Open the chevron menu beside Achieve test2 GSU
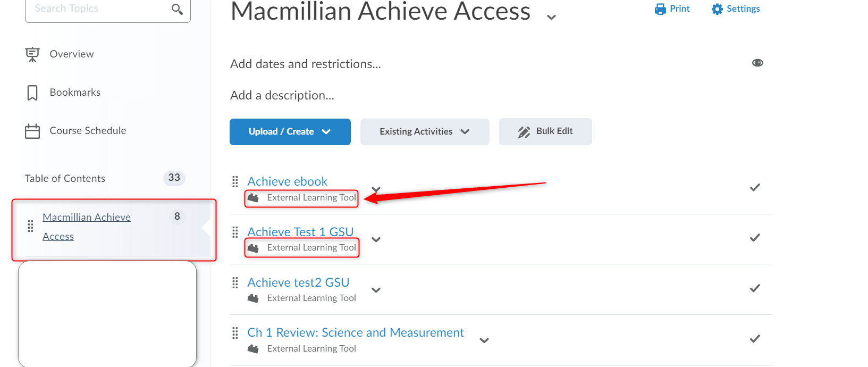 [376, 290]
